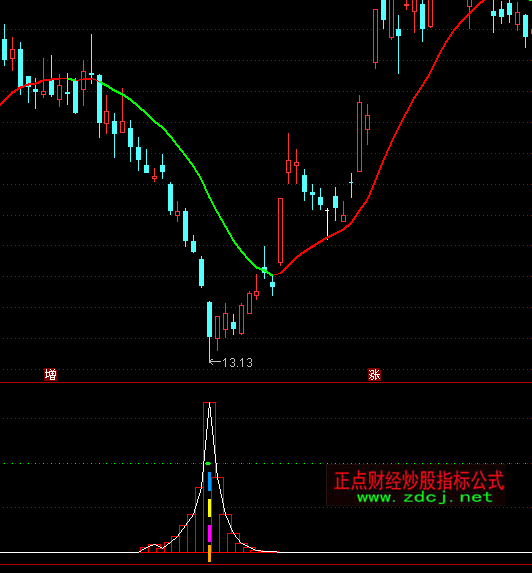Click the yellow segment of the indicator stack
Viewport: 532px width, 573px height.
210,508
